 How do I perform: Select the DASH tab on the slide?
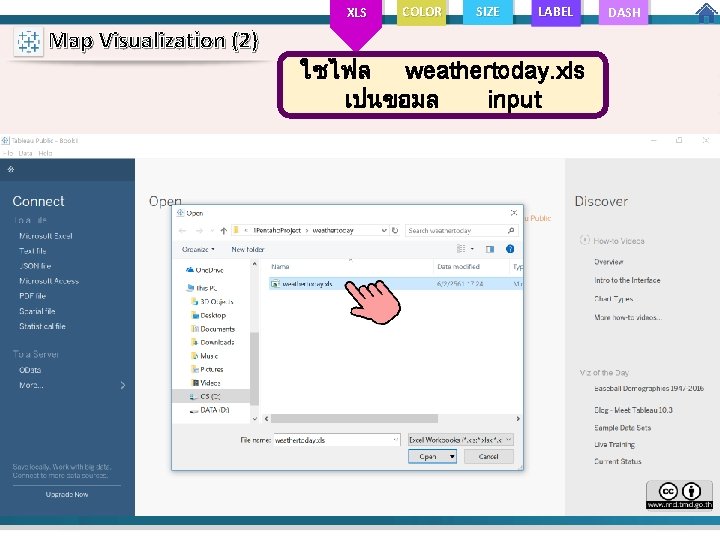pos(624,12)
